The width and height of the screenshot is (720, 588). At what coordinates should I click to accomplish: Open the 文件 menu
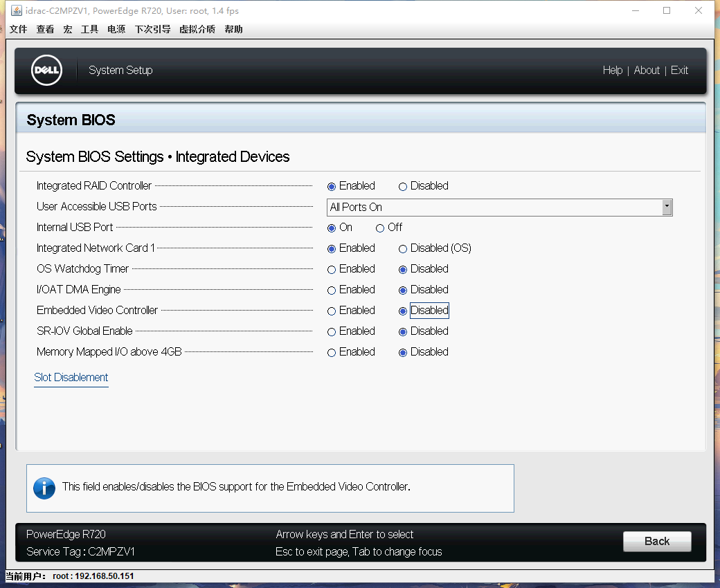coord(18,29)
